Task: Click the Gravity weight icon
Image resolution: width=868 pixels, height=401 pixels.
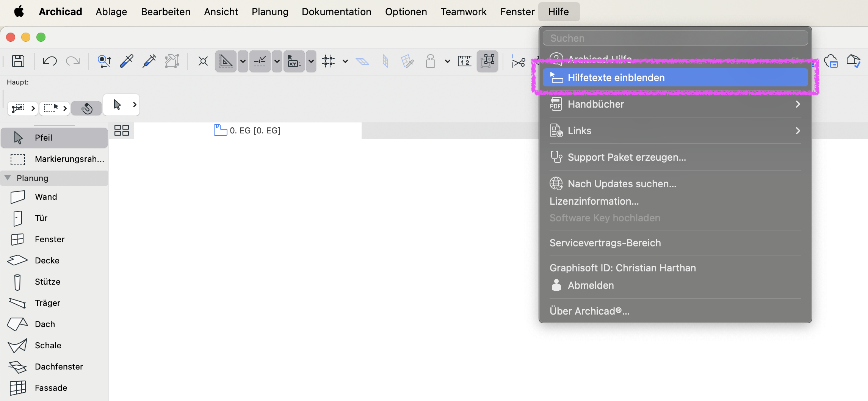Action: coord(430,61)
